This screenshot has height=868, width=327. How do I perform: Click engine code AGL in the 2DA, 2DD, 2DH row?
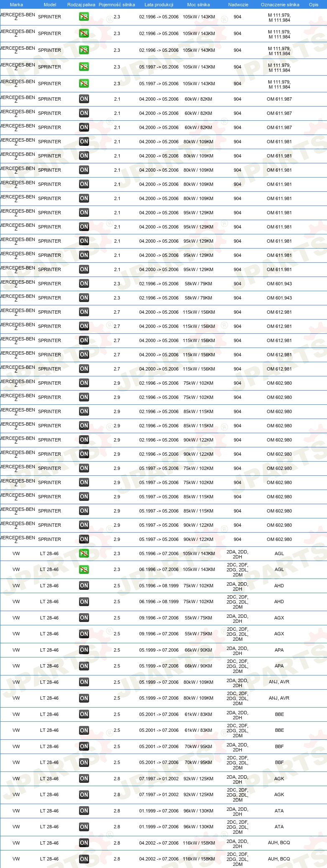[x=279, y=553]
